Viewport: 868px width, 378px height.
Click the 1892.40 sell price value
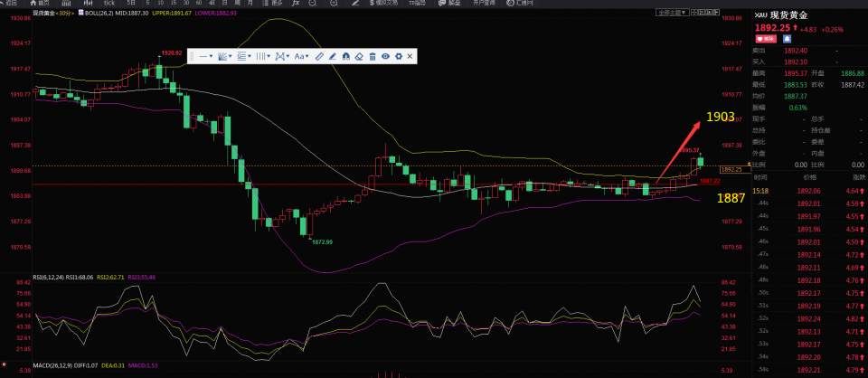coord(795,51)
